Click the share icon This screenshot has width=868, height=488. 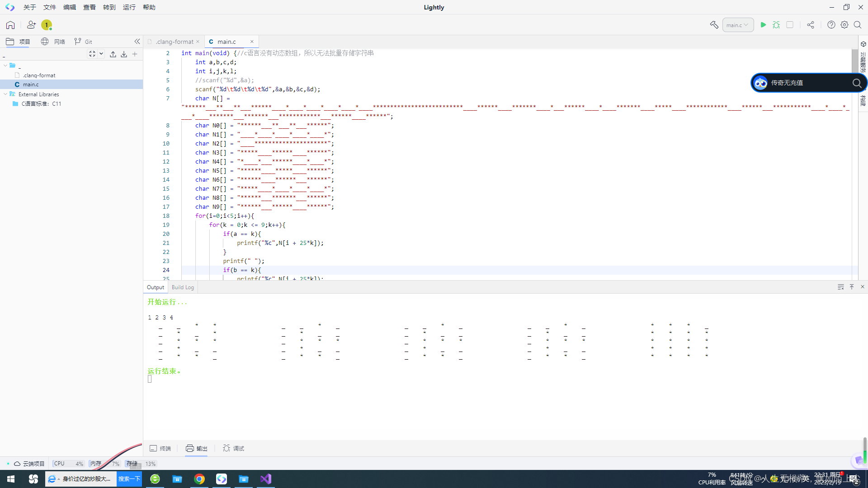click(x=811, y=25)
